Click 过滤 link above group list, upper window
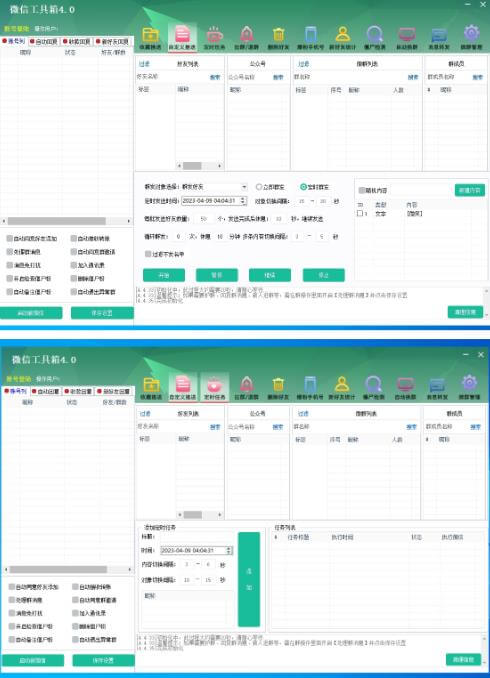 coord(303,64)
